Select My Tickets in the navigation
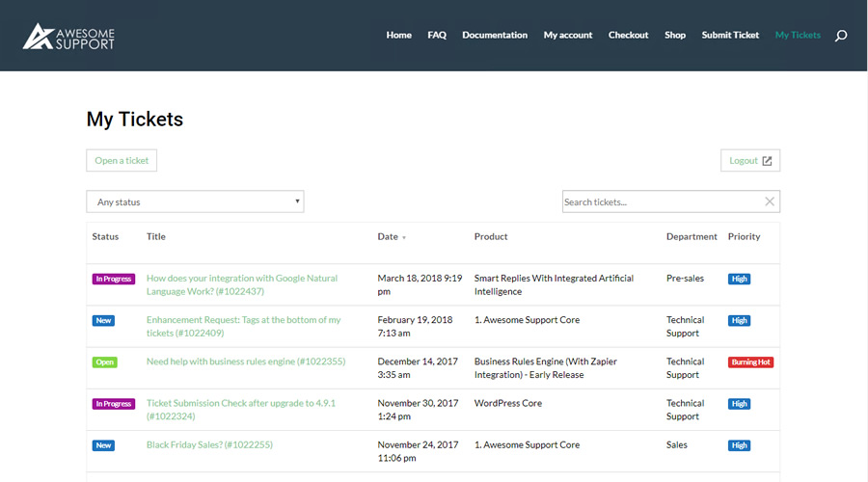Screen dimensions: 868x482 tap(798, 35)
